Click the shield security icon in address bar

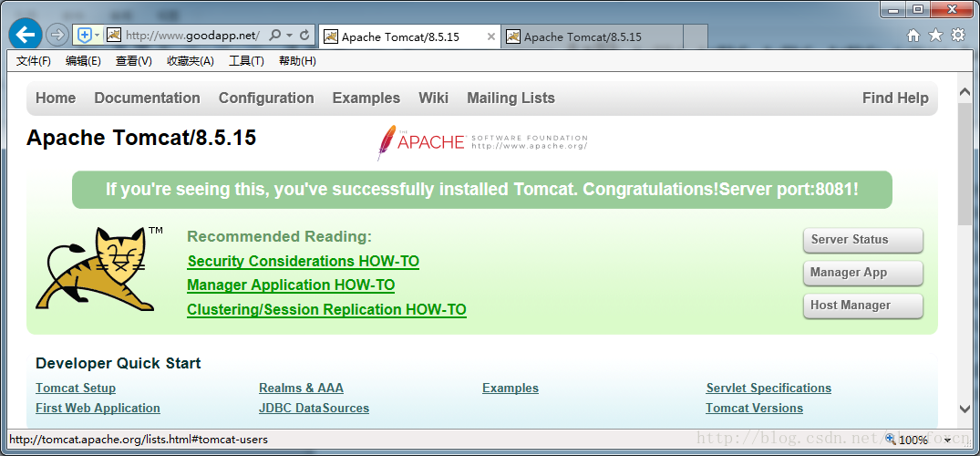tap(85, 35)
